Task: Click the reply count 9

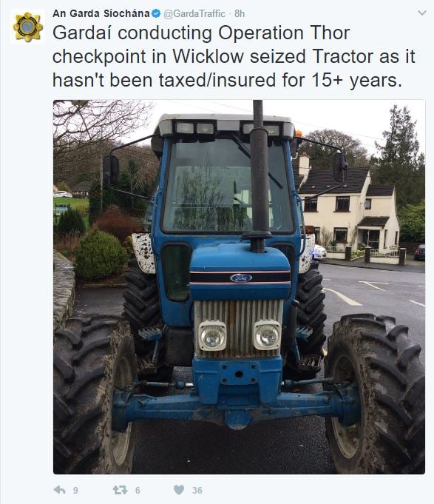Action: coord(75,490)
